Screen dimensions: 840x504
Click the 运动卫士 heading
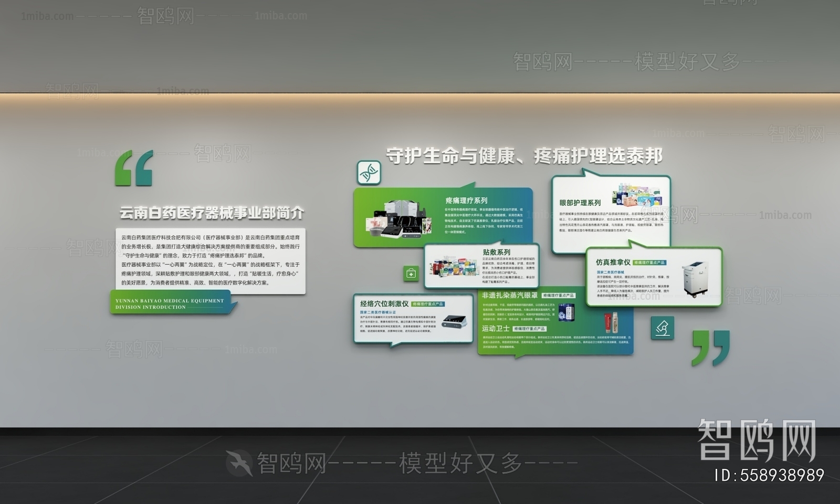(x=496, y=329)
